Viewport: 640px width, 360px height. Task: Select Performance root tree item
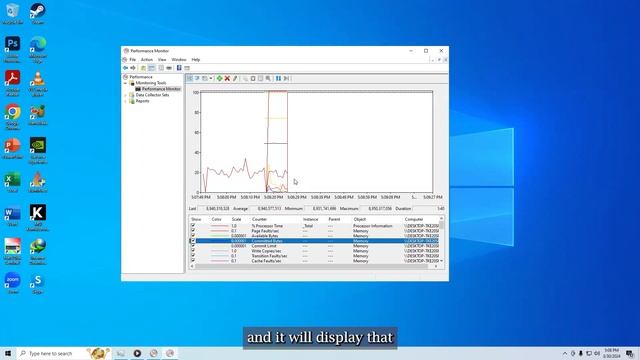click(x=141, y=77)
